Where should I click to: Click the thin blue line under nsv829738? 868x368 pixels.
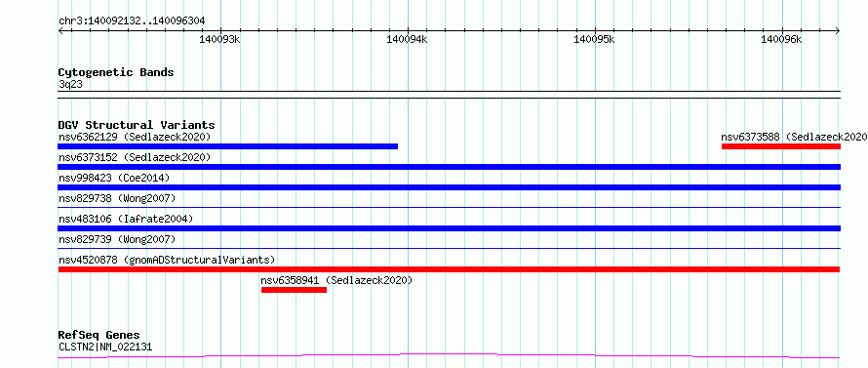[x=449, y=208]
